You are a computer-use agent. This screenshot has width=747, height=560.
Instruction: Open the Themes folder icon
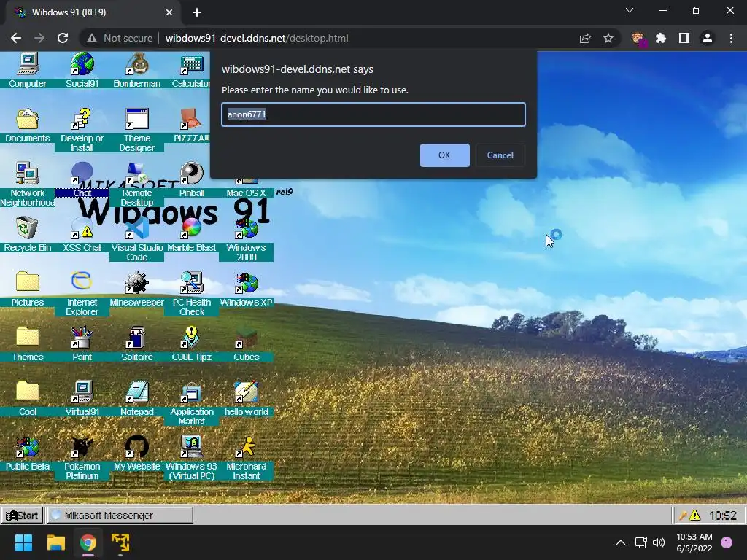(x=27, y=337)
